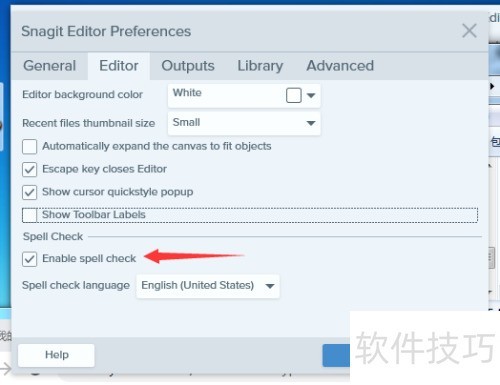The image size is (500, 385).
Task: Toggle Show cursor quickstyle popup checkbox
Action: coord(29,192)
